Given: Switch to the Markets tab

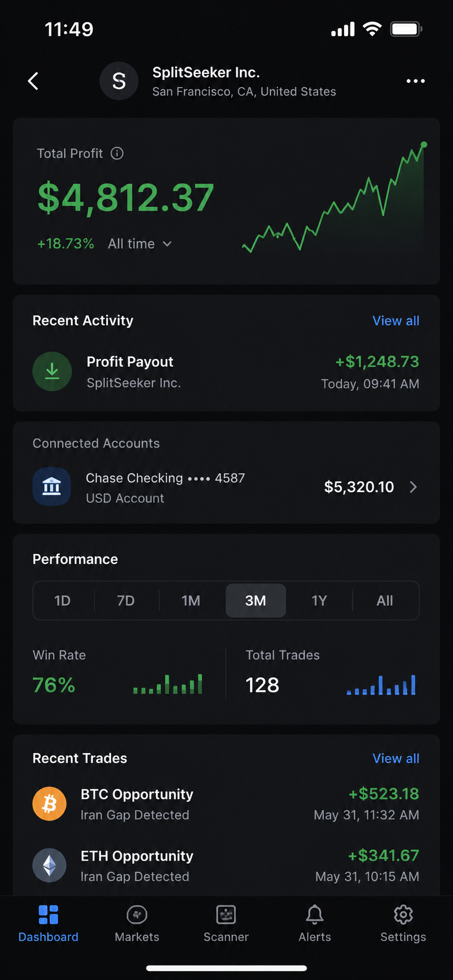Looking at the screenshot, I should (x=137, y=924).
